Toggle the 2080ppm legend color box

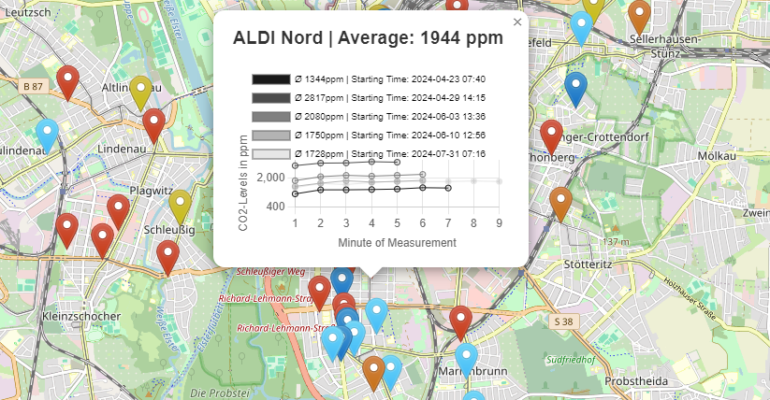pos(271,117)
